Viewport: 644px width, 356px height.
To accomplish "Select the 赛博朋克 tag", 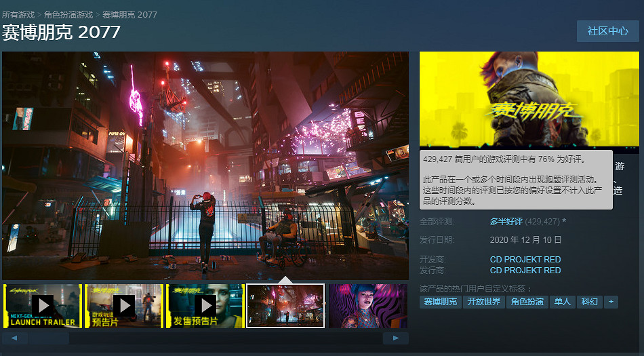I will click(440, 302).
